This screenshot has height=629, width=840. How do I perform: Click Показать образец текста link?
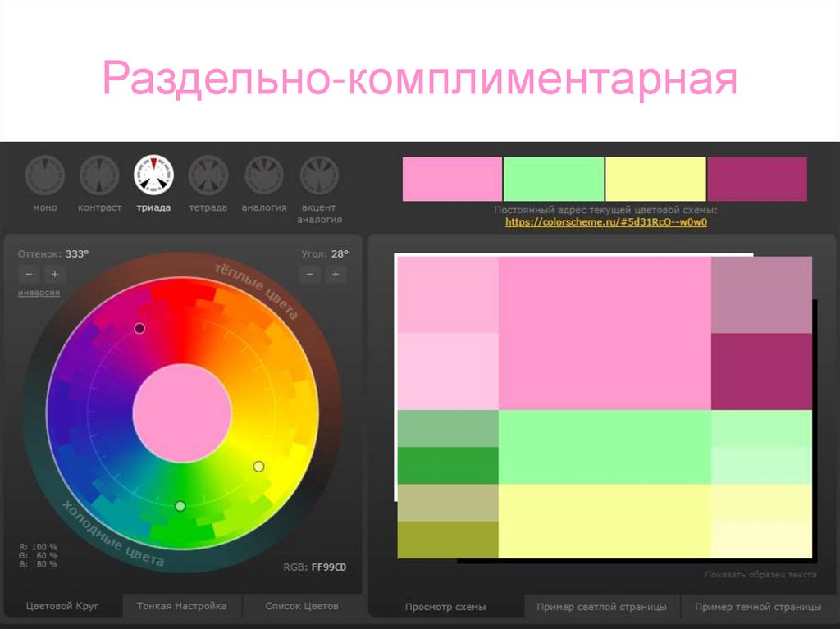760,574
